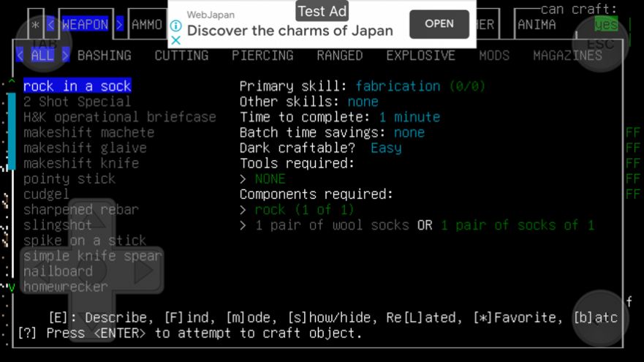
Task: Switch to the AMMO tab
Action: 147,25
